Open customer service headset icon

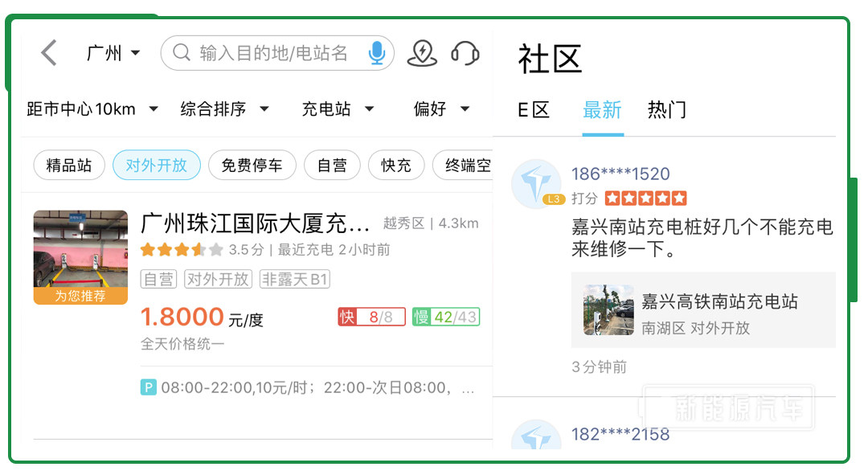pyautogui.click(x=465, y=53)
